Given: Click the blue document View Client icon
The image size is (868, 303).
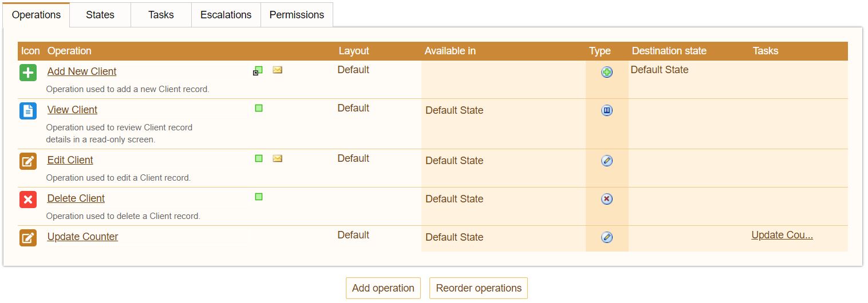Looking at the screenshot, I should [x=28, y=111].
